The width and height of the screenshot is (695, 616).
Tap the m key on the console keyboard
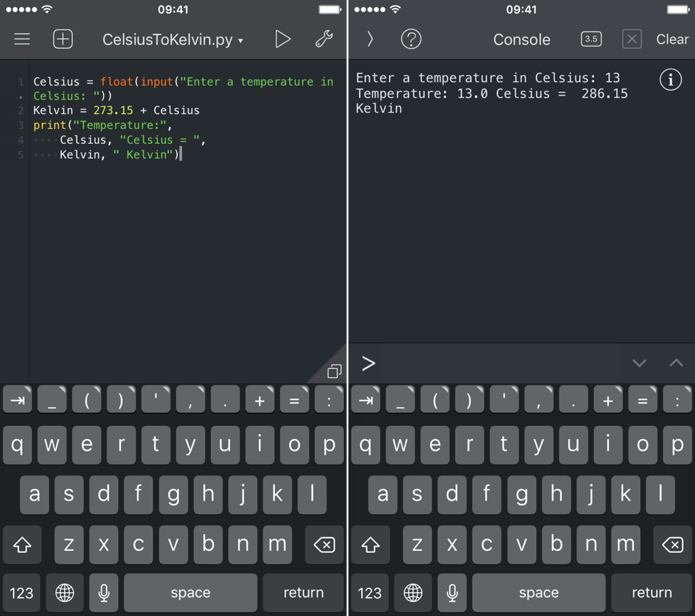click(x=626, y=545)
